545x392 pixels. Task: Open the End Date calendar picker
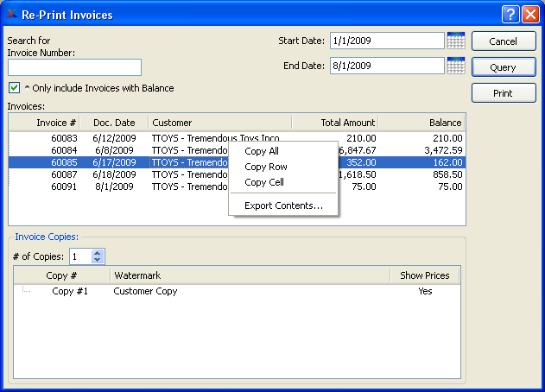pos(456,66)
